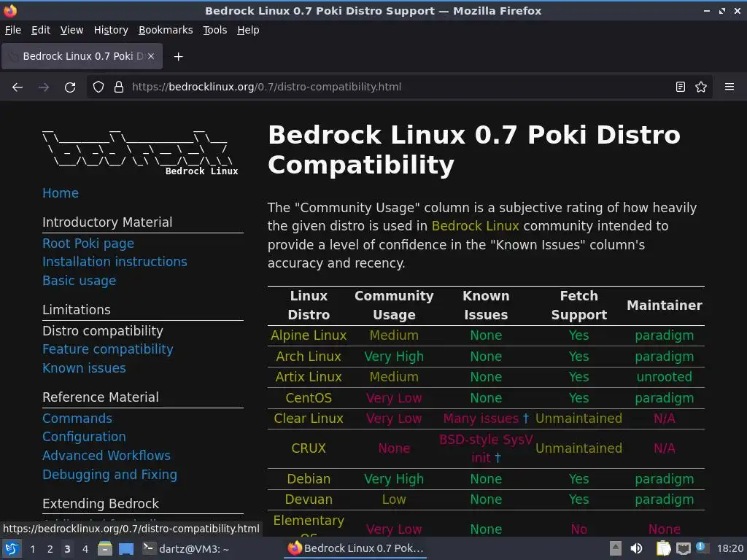Image resolution: width=747 pixels, height=560 pixels.
Task: Open Advanced Workflows link
Action: (107, 456)
